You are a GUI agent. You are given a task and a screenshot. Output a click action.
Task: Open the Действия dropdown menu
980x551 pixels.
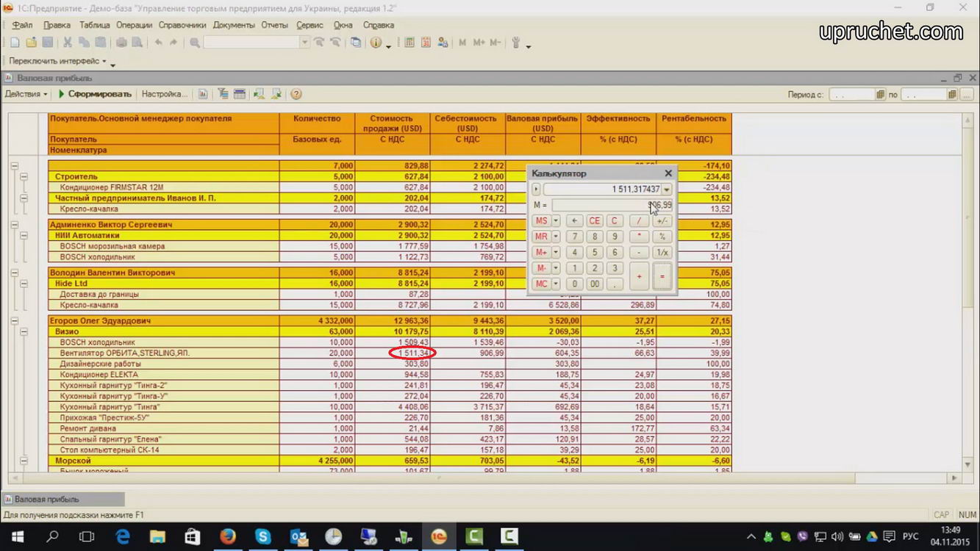(x=26, y=94)
